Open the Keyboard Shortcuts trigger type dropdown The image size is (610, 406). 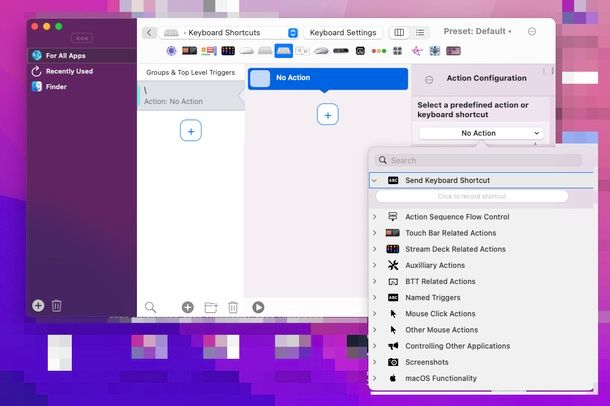231,33
